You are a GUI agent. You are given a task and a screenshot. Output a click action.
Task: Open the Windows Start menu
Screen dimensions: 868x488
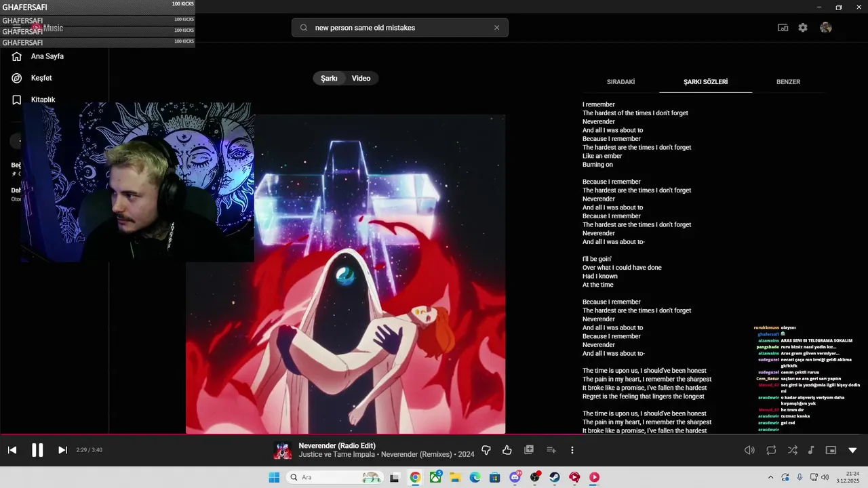point(274,477)
